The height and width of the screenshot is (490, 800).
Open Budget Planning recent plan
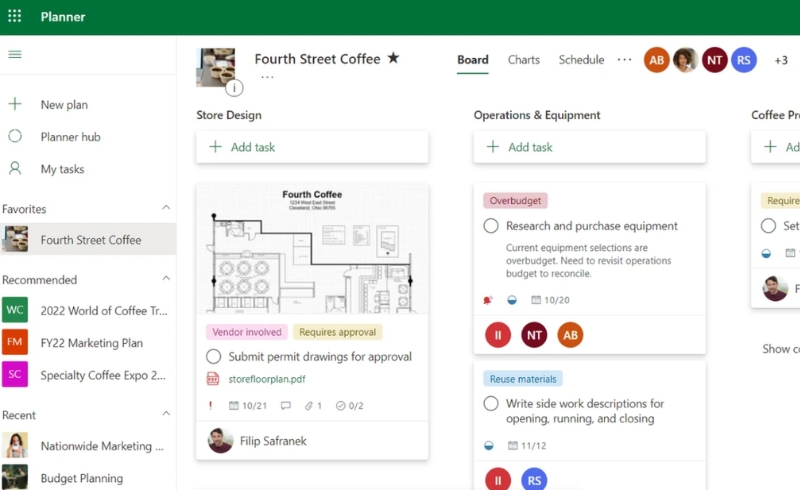click(x=88, y=478)
